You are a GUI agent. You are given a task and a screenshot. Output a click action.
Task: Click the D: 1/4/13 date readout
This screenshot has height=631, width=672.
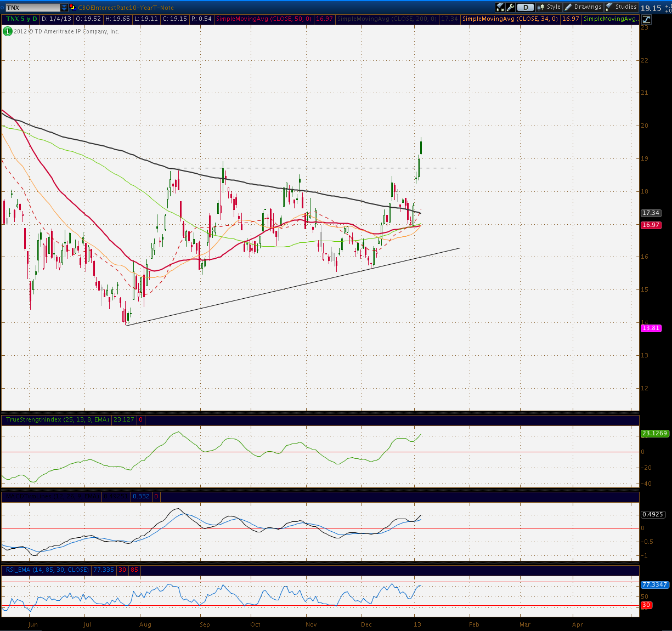pyautogui.click(x=57, y=19)
